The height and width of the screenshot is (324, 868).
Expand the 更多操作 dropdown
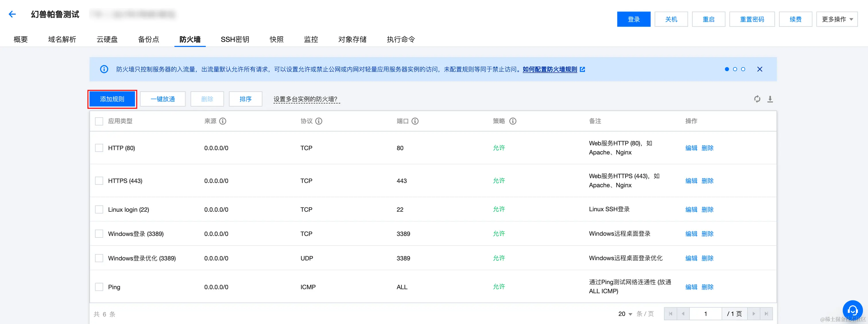click(837, 19)
